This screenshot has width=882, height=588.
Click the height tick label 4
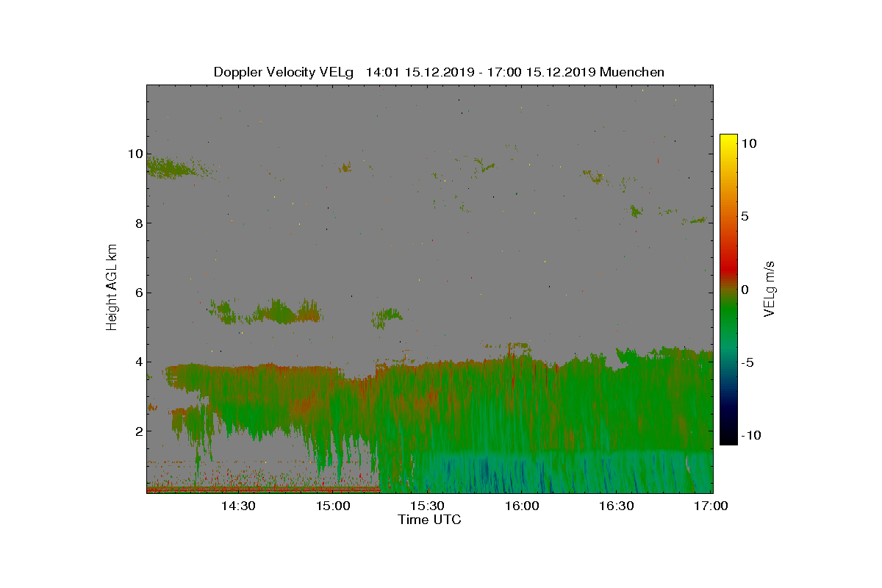point(137,362)
